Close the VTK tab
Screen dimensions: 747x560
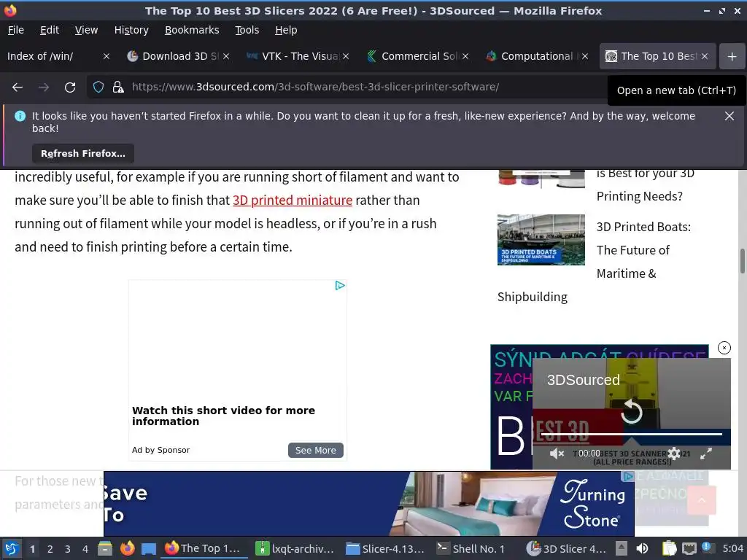point(346,56)
